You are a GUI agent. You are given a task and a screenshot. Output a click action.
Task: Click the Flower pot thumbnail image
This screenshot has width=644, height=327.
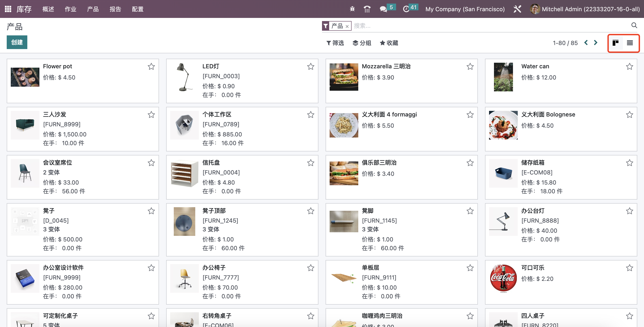(x=25, y=77)
